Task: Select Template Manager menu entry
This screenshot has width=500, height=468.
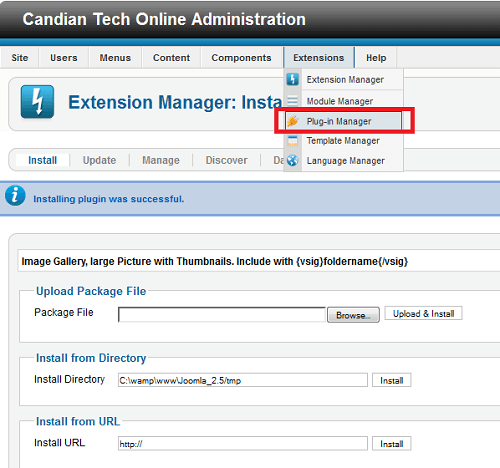Action: click(343, 141)
